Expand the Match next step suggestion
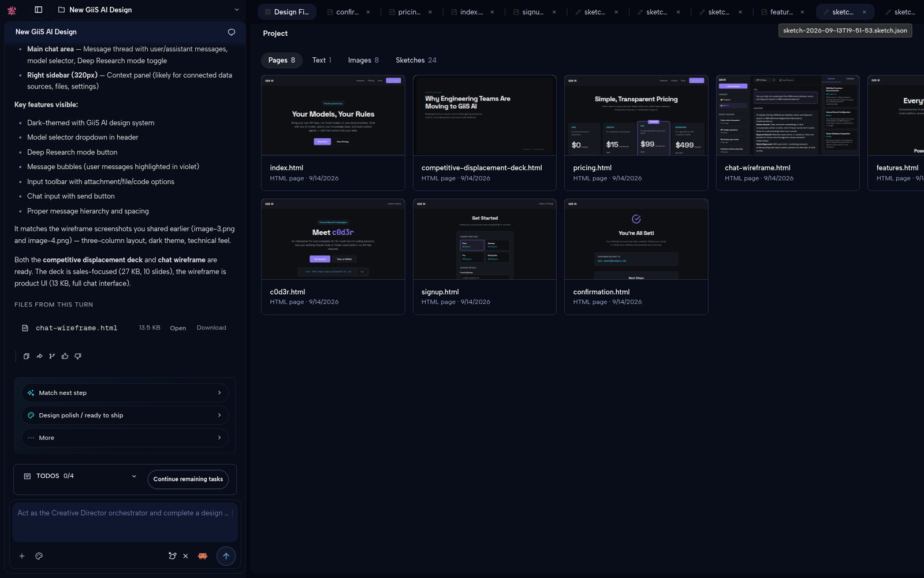Image resolution: width=924 pixels, height=578 pixels. click(x=125, y=393)
